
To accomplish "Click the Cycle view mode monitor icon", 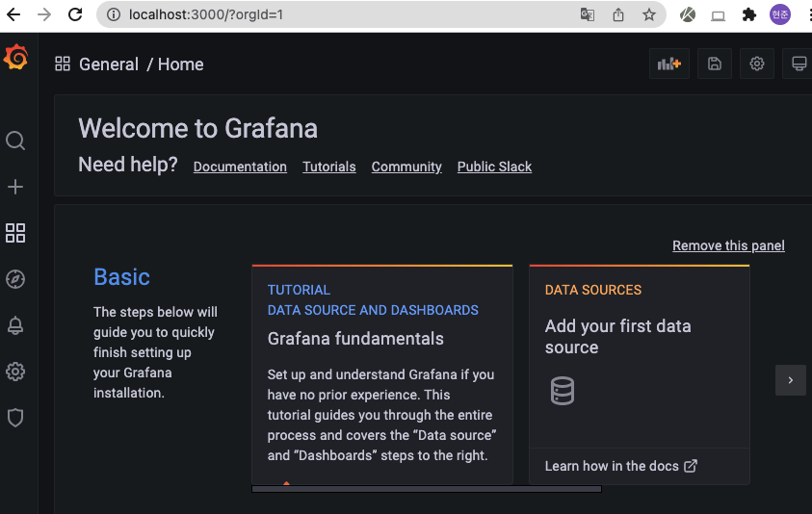I will coord(799,64).
